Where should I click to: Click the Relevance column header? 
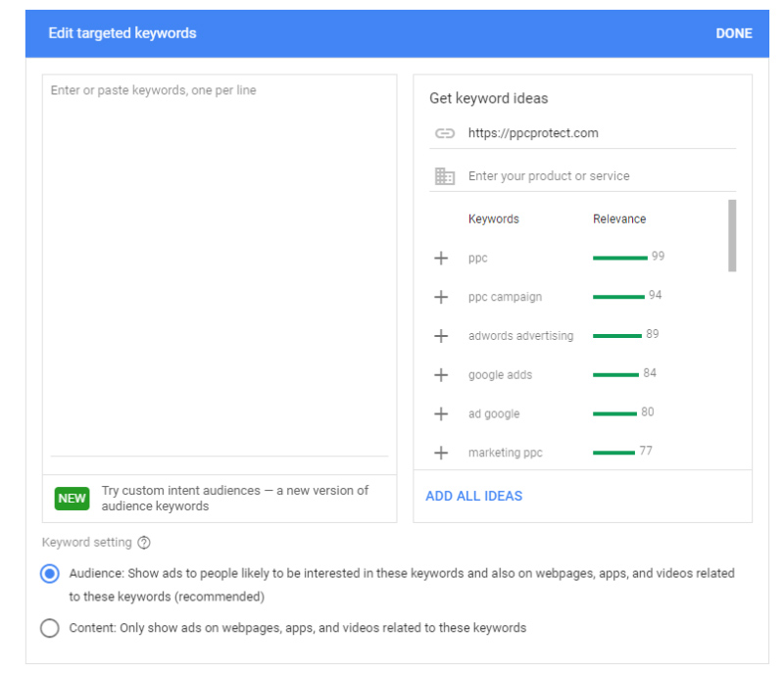pos(619,218)
